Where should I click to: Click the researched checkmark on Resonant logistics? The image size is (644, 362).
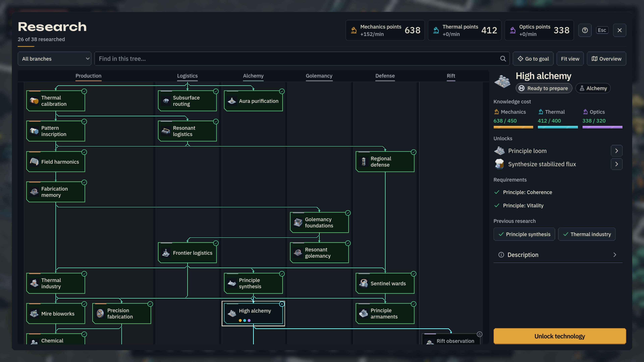pos(216,122)
